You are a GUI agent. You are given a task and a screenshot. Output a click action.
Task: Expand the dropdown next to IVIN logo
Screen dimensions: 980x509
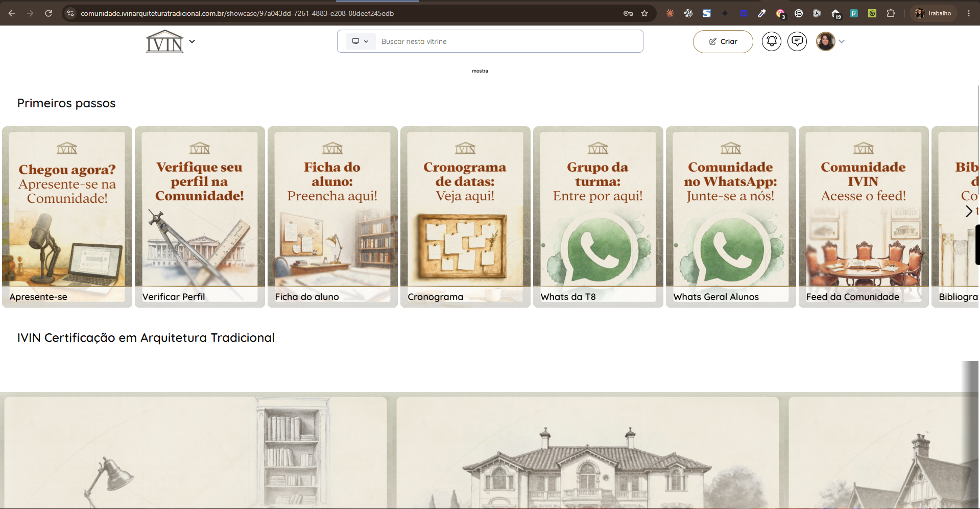coord(192,41)
